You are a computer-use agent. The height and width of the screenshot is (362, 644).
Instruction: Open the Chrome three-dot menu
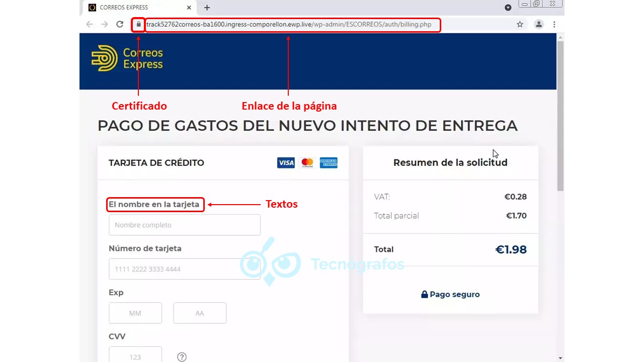(554, 24)
